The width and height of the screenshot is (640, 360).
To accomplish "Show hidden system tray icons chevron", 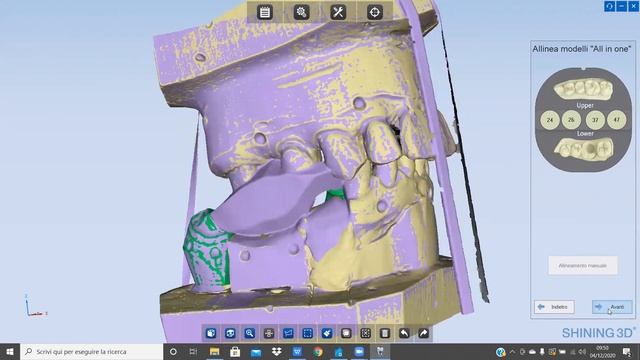I will (x=513, y=351).
